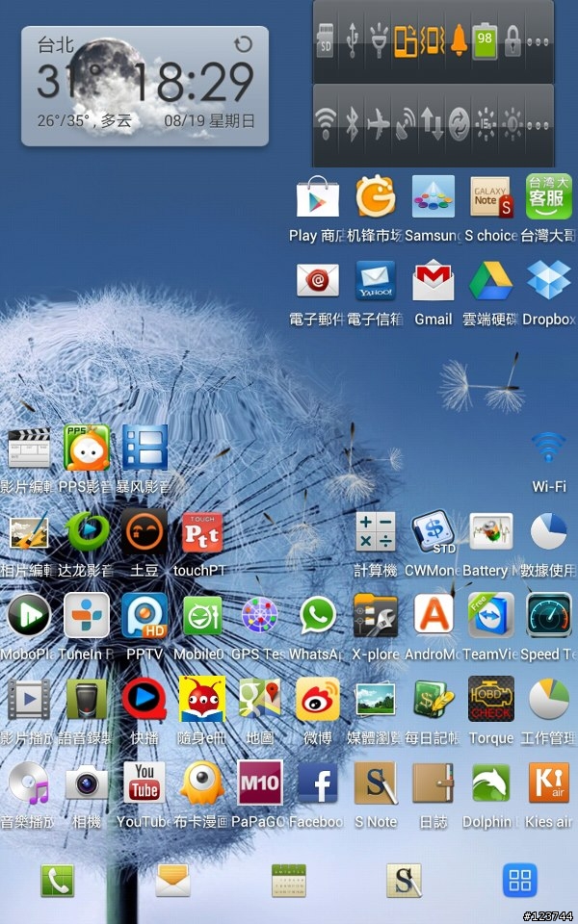Screen dimensions: 578x924
Task: Open the 影片編輯 clapperboard app
Action: [29, 448]
